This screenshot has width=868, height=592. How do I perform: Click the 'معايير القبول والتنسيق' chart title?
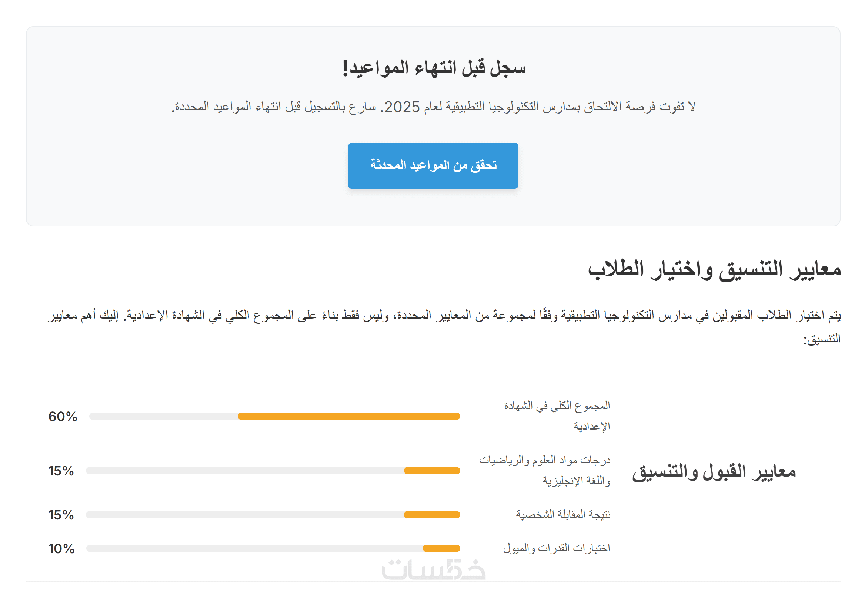[713, 471]
